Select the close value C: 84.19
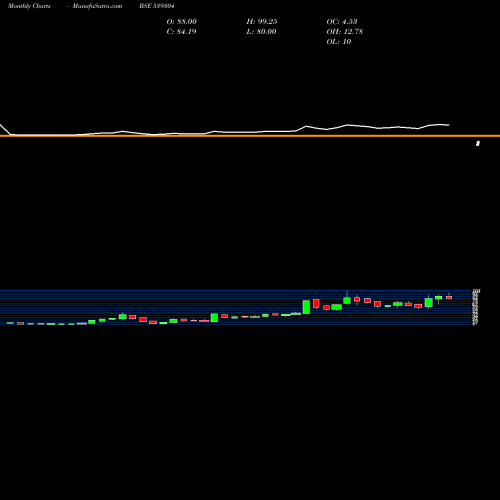 [x=181, y=32]
